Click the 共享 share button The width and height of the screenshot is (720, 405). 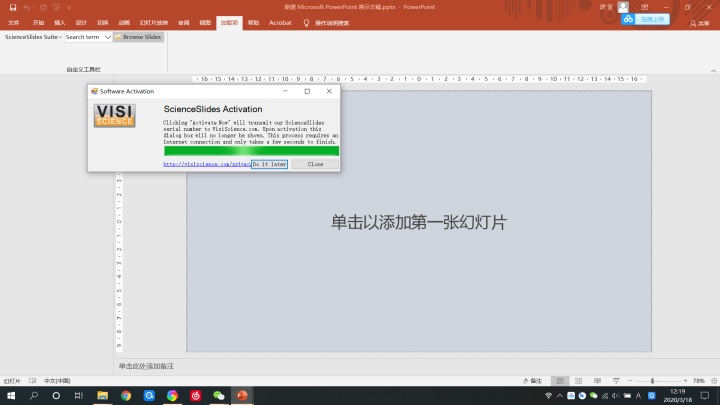click(700, 23)
